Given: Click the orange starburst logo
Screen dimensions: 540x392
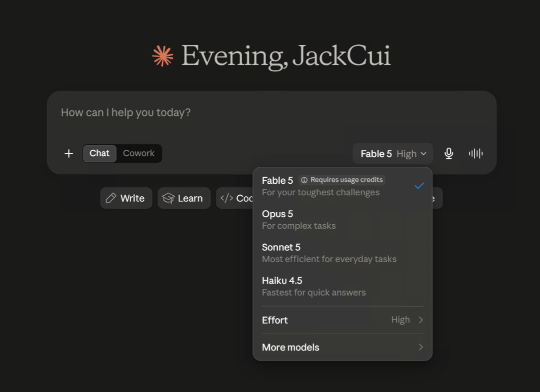Looking at the screenshot, I should pyautogui.click(x=162, y=56).
